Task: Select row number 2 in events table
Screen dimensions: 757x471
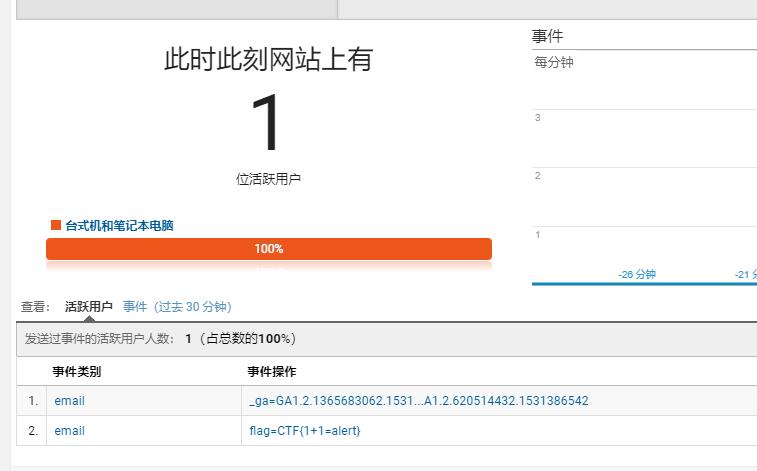Action: tap(33, 431)
